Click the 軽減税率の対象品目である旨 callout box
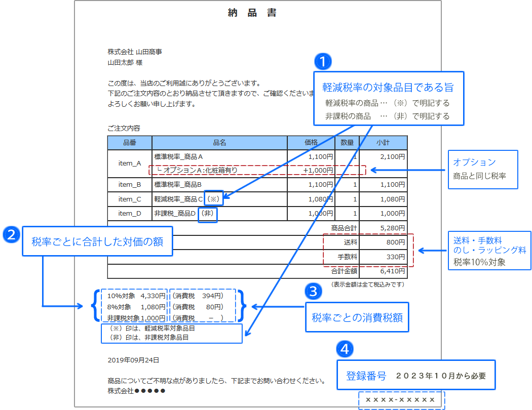This screenshot has width=532, height=410. click(x=388, y=99)
